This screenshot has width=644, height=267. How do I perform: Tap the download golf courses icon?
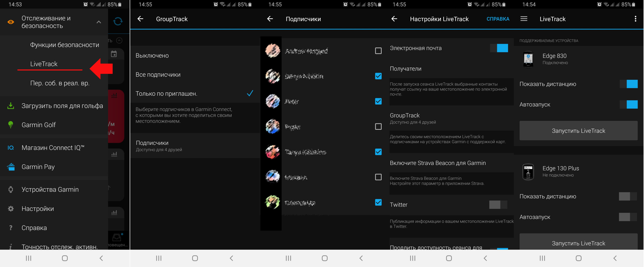11,106
